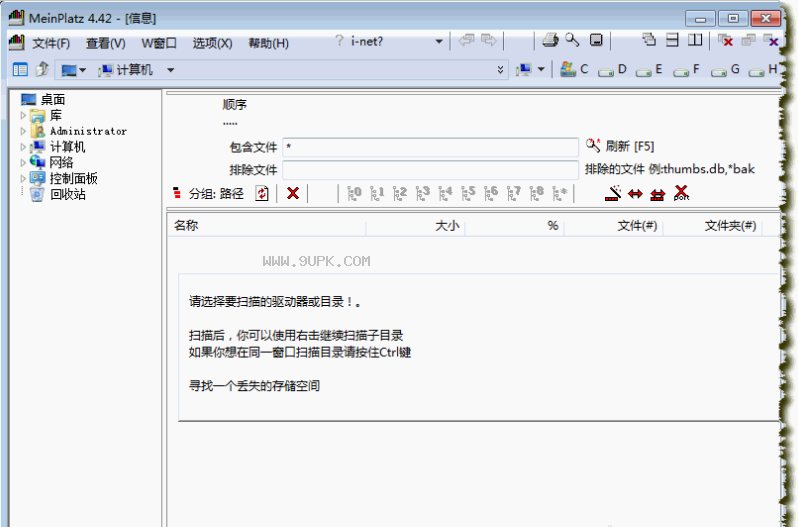Select tree level 8 icon
The image size is (798, 527).
(x=537, y=193)
